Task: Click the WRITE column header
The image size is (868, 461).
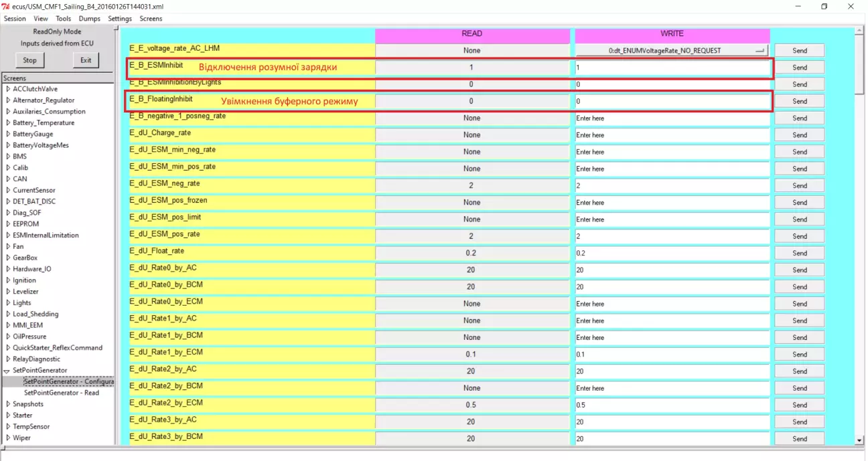Action: [x=672, y=33]
